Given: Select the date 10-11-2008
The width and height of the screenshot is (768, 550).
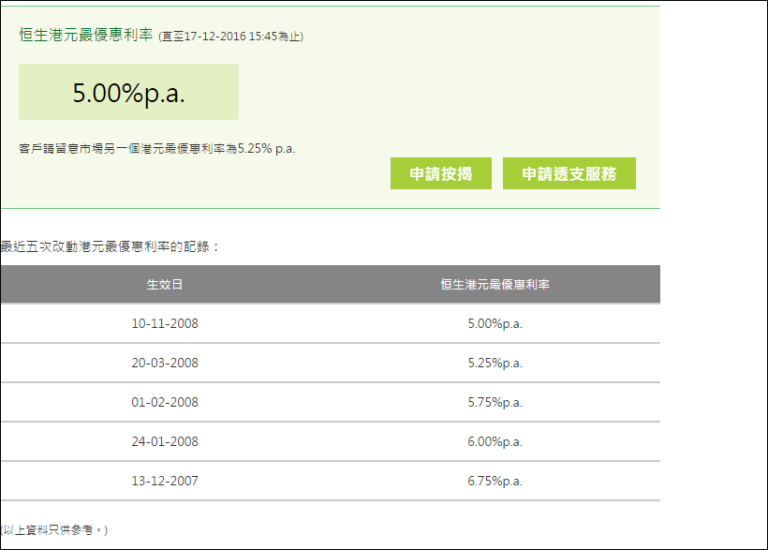Looking at the screenshot, I should [165, 324].
